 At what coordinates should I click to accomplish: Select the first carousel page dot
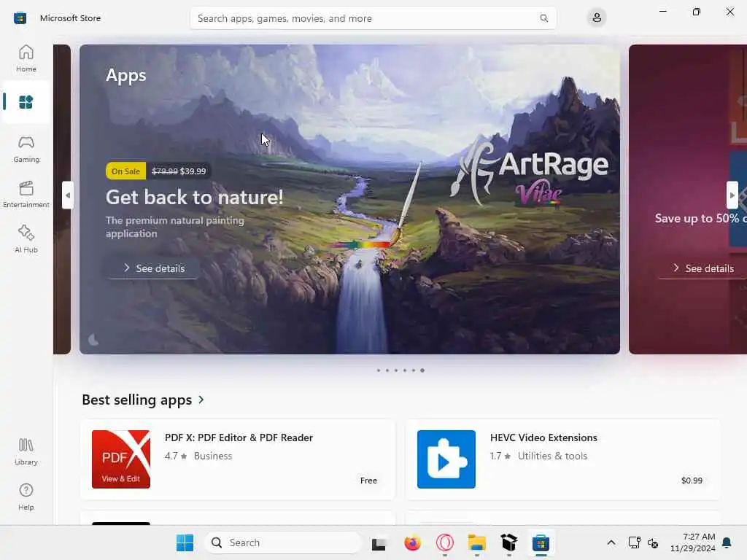pos(379,370)
